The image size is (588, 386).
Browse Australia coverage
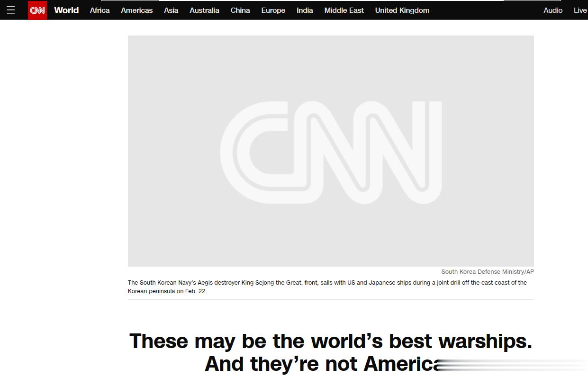tap(204, 10)
